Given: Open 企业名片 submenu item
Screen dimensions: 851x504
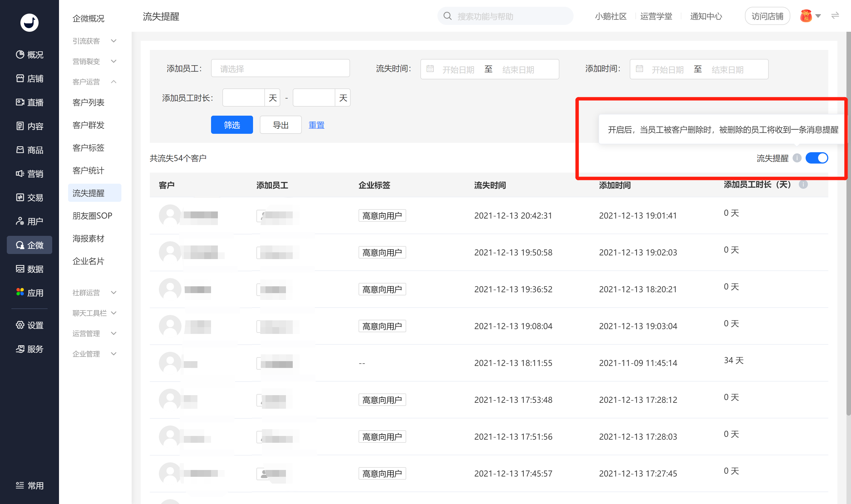Looking at the screenshot, I should pos(89,261).
